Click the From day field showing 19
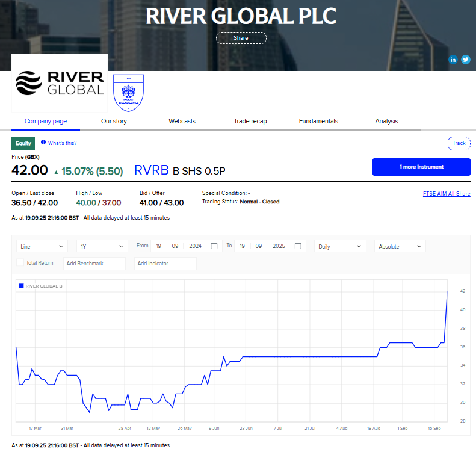 tap(159, 246)
